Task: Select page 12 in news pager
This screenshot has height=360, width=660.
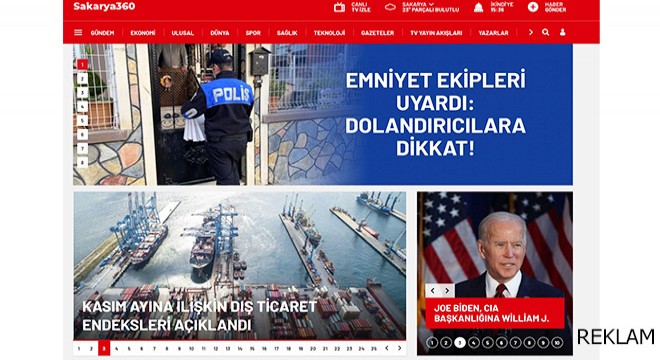Action: 216,349
